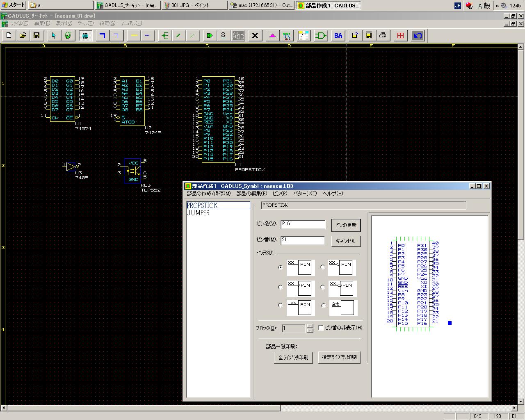Open the ツール menu in main window

[85, 23]
